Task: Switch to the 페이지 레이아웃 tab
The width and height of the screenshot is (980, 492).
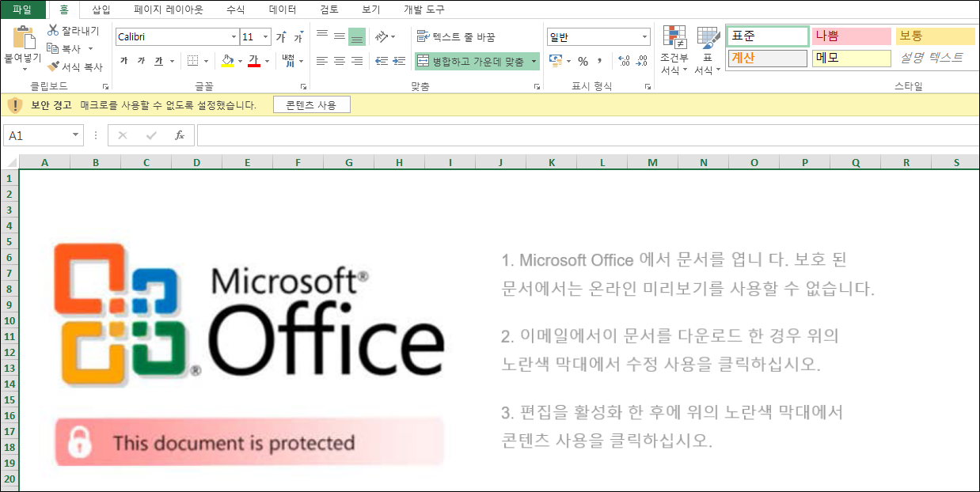Action: (169, 9)
